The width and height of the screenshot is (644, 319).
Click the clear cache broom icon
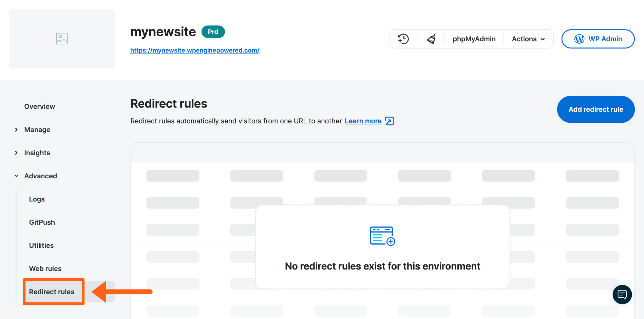pos(431,39)
